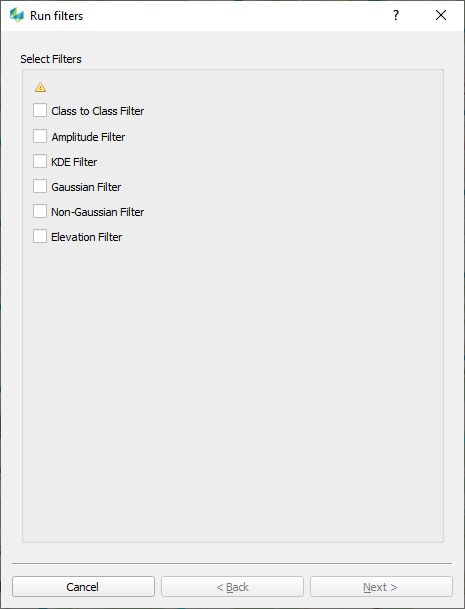
Task: Click the "Gaussian Filter" label text
Action: click(86, 187)
